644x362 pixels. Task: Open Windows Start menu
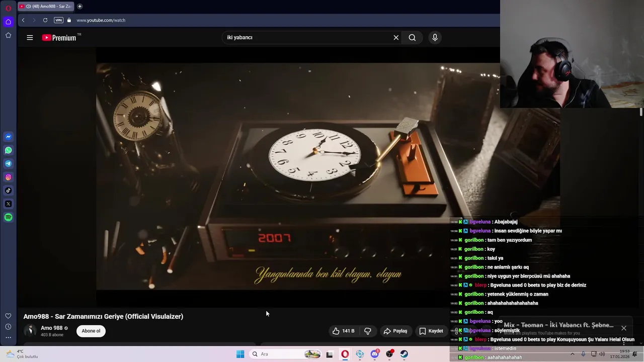click(x=240, y=354)
